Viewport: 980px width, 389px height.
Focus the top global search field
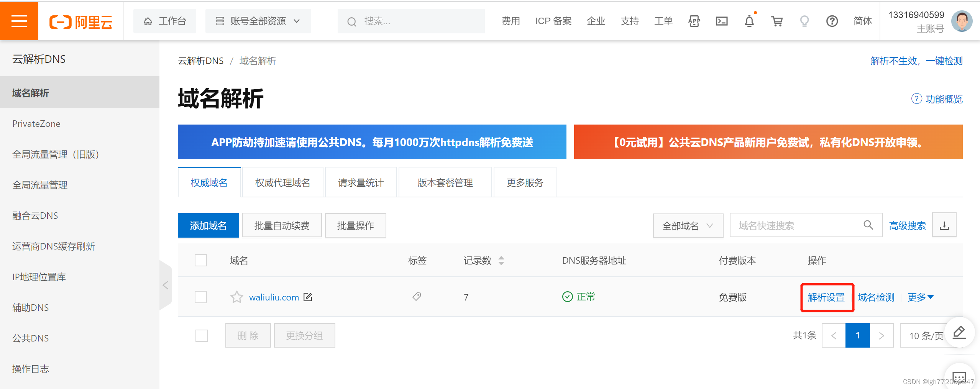tap(411, 21)
